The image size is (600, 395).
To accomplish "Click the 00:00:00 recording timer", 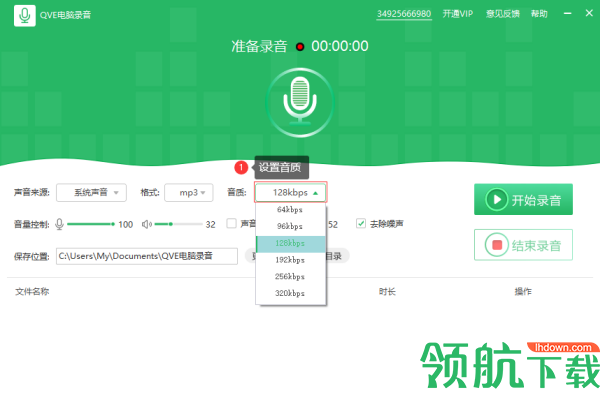I will click(340, 46).
